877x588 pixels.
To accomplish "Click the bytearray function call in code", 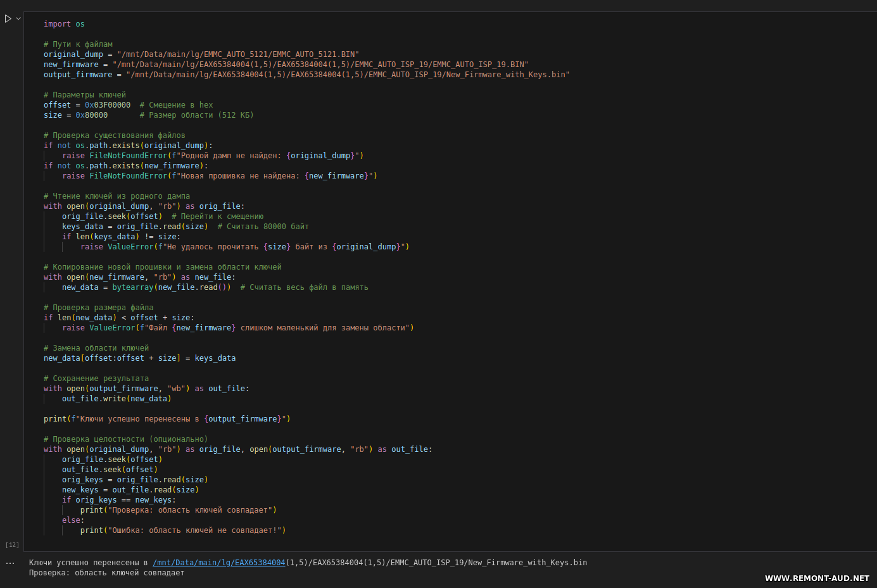I will click(x=133, y=287).
